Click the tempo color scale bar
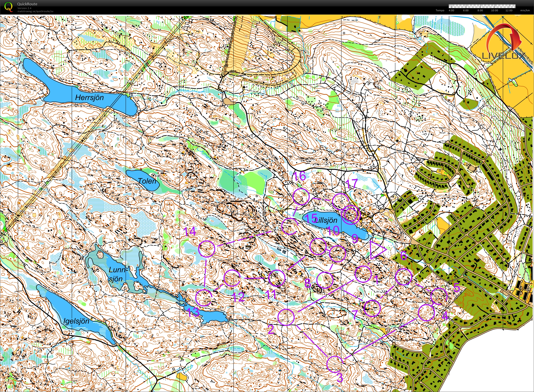Image resolution: width=534 pixels, height=392 pixels. pyautogui.click(x=482, y=6)
